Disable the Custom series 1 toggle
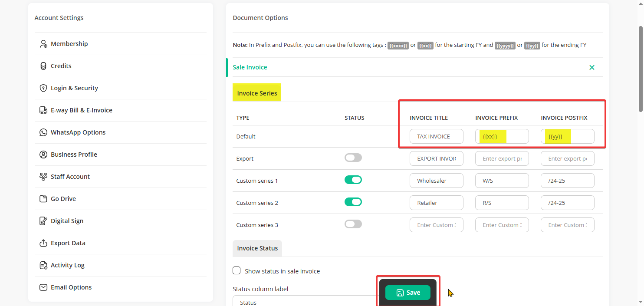 (x=353, y=180)
